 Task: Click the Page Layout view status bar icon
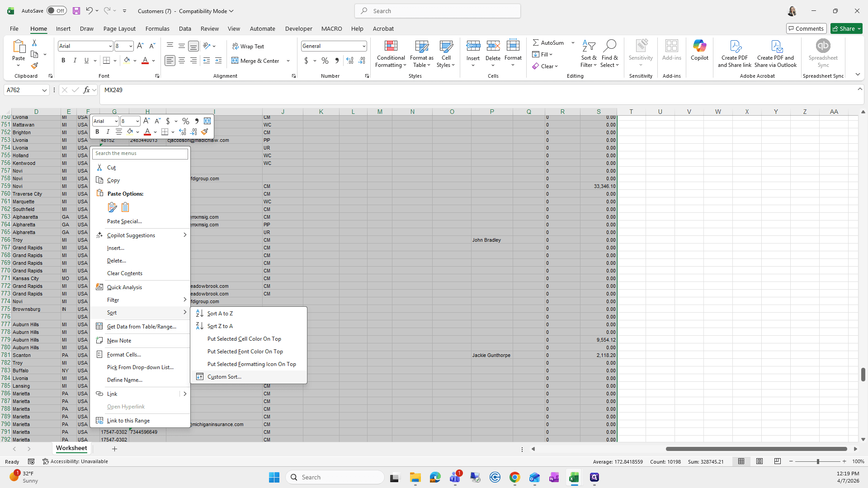coord(759,461)
